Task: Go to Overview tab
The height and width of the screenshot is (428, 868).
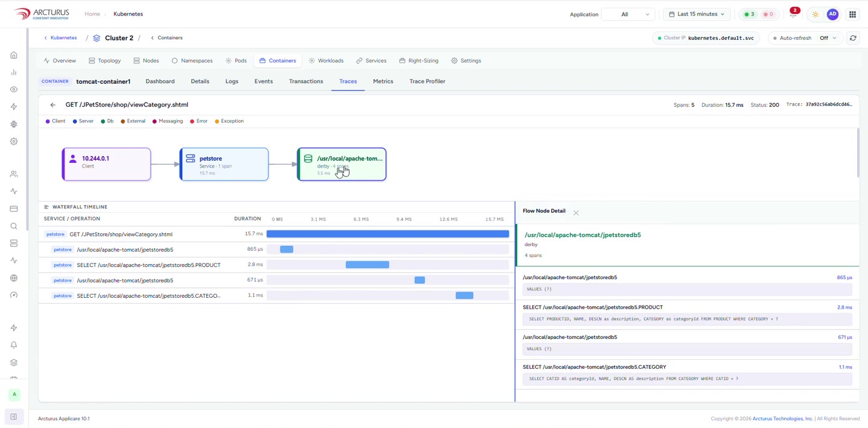Action: pyautogui.click(x=60, y=61)
